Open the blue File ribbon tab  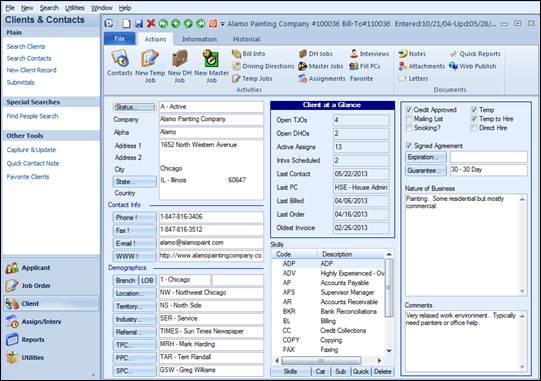tap(119, 39)
